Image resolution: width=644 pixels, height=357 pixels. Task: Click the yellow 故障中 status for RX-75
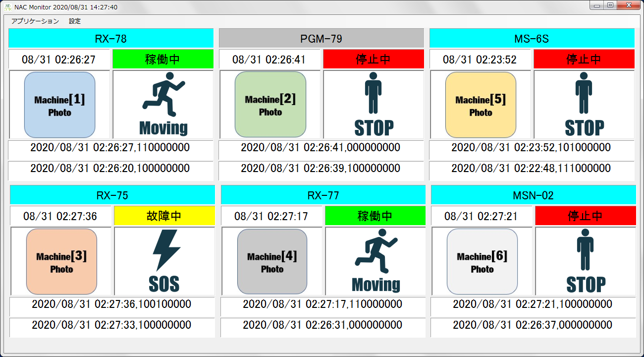coord(164,216)
